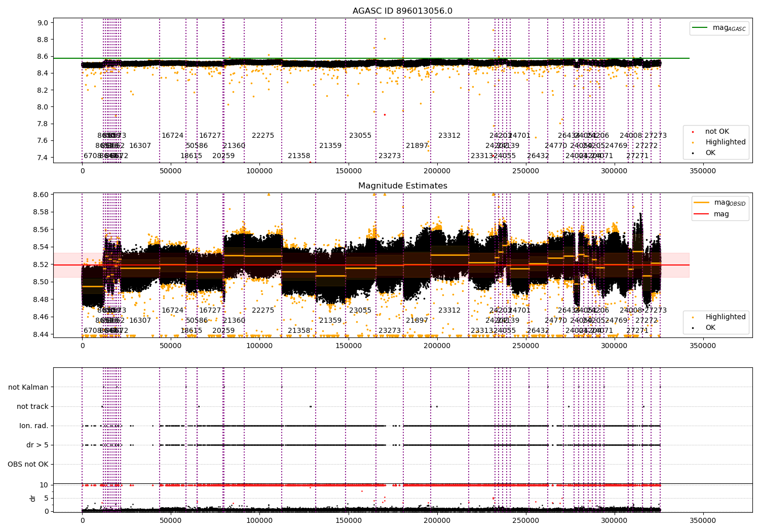Click the 8.60 tick label on middle panel
This screenshot has height=532, width=760.
[41, 195]
